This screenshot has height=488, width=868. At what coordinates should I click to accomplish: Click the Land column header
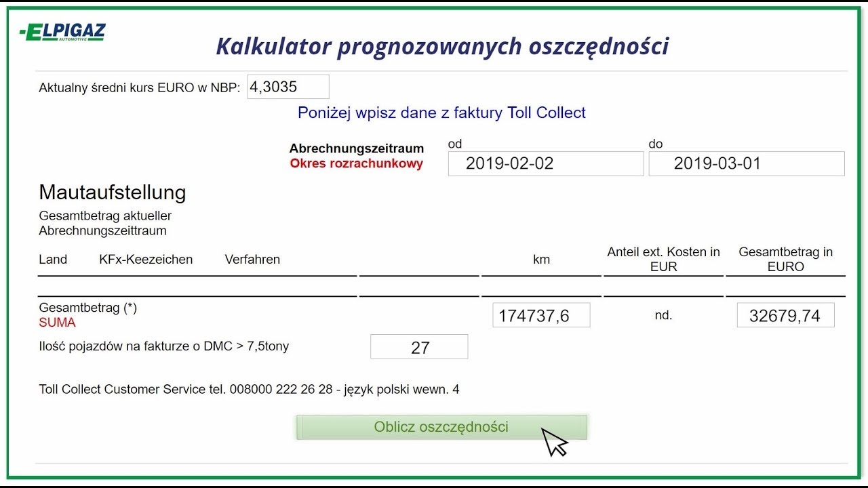pyautogui.click(x=53, y=260)
